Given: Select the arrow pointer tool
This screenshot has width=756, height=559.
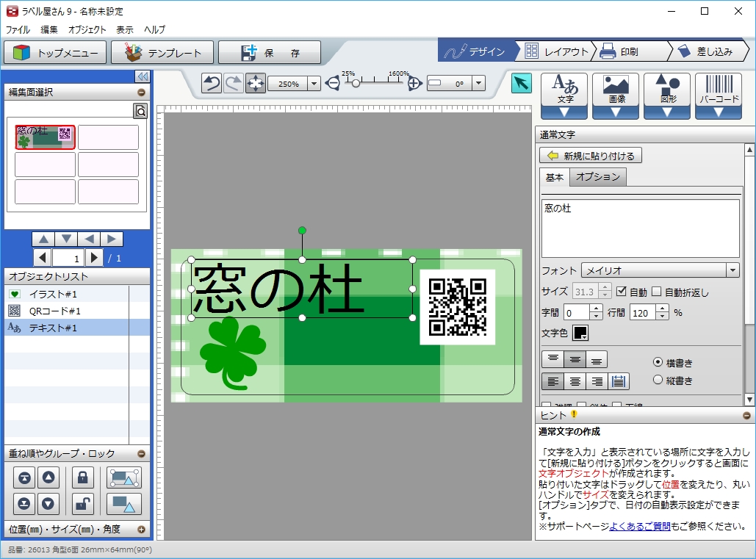Looking at the screenshot, I should coord(521,83).
